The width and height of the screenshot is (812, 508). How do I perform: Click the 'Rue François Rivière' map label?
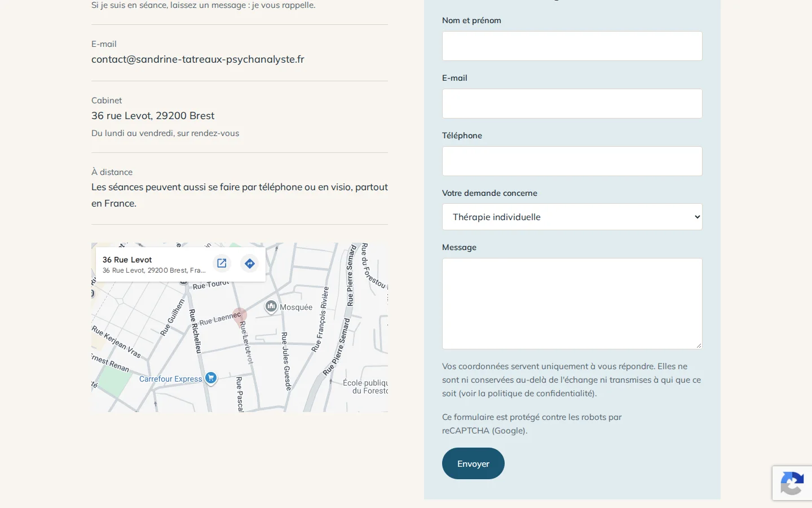(x=321, y=319)
